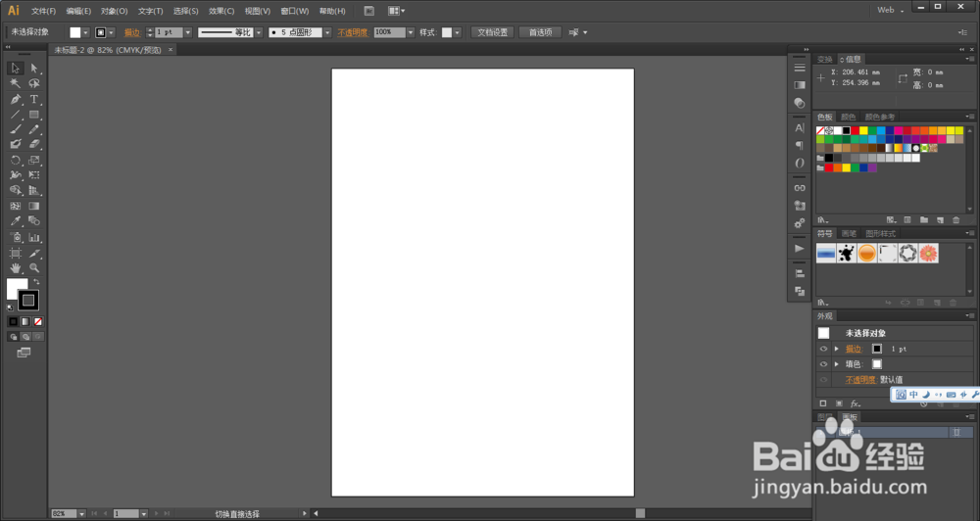
Task: Select the Paintbrush tool
Action: click(16, 129)
